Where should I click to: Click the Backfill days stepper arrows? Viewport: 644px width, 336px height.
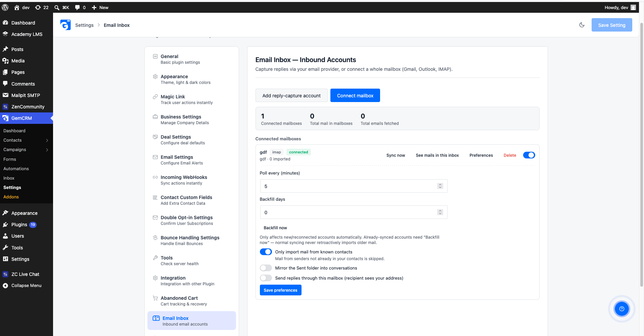pos(440,212)
